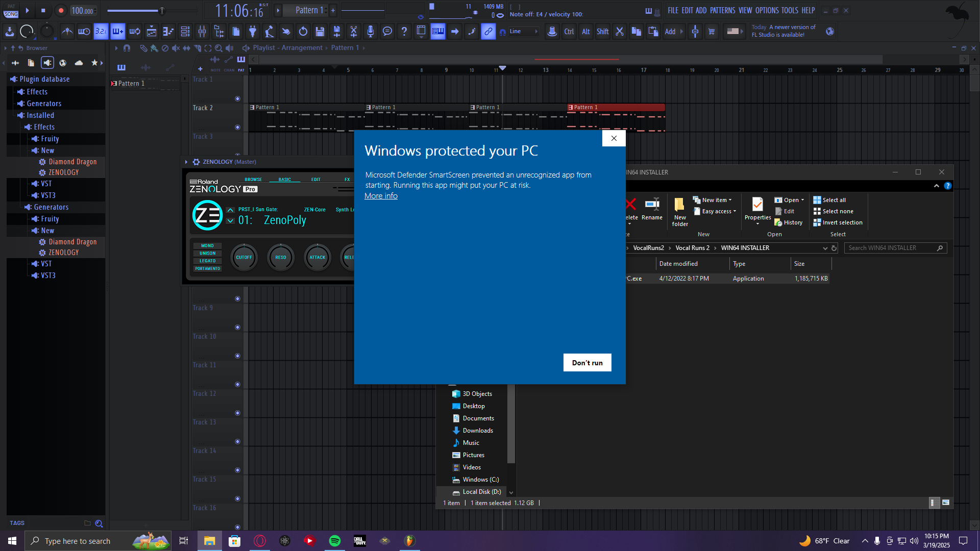Viewport: 980px width, 551px height.
Task: Click the More info link
Action: 381,196
